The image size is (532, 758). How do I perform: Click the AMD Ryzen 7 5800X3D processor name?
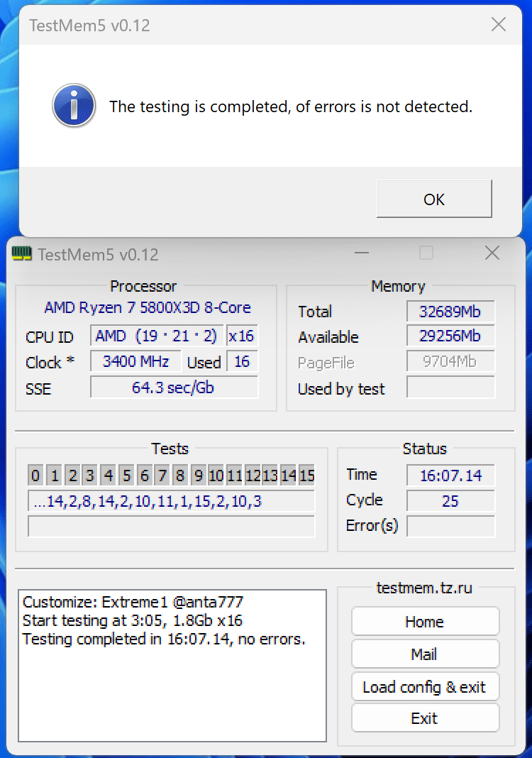[148, 307]
